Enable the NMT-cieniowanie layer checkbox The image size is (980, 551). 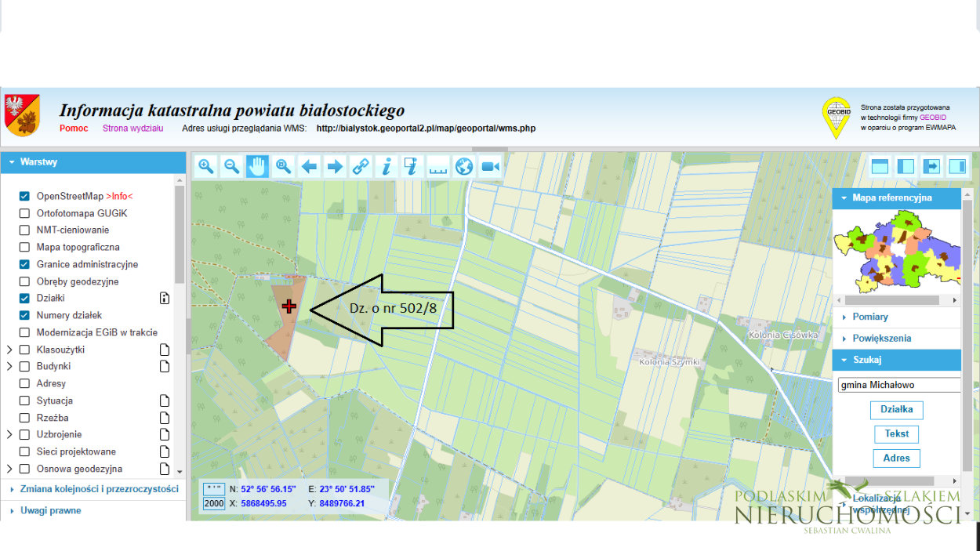(x=24, y=230)
